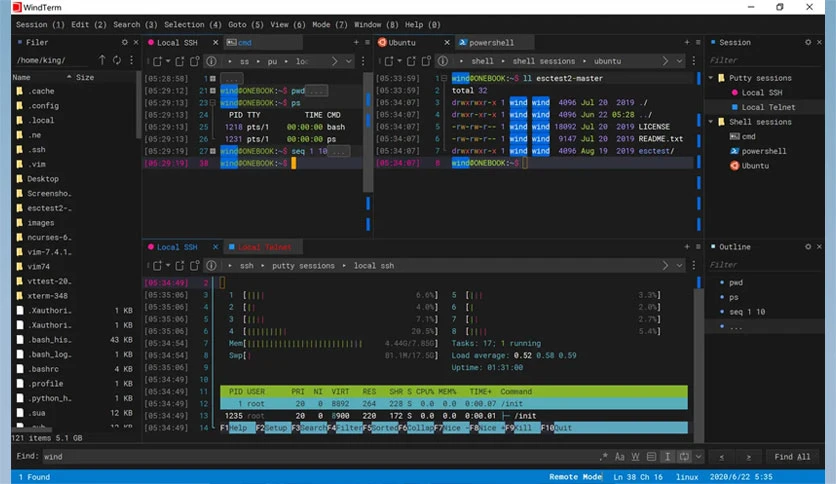This screenshot has width=836, height=484.
Task: Click new session icon in bottom pane toolbar
Action: (157, 265)
